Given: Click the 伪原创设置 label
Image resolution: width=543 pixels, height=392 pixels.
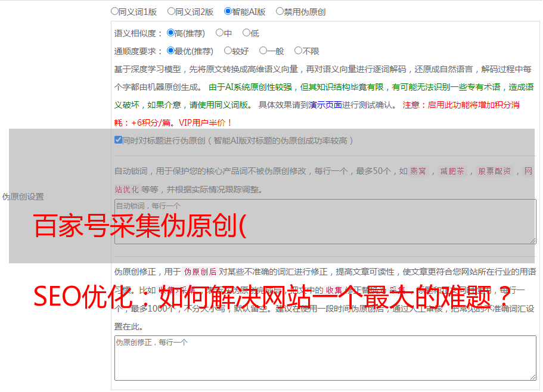Looking at the screenshot, I should point(23,197).
